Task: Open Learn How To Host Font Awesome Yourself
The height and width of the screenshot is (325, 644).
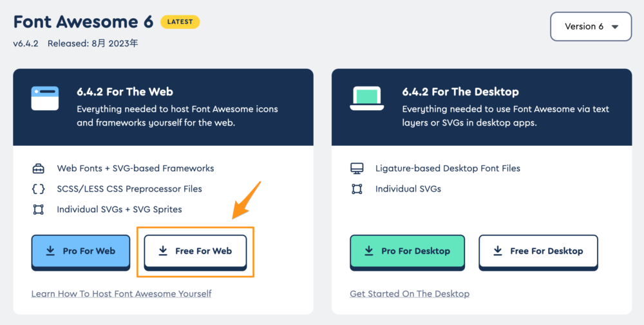Action: click(x=122, y=294)
